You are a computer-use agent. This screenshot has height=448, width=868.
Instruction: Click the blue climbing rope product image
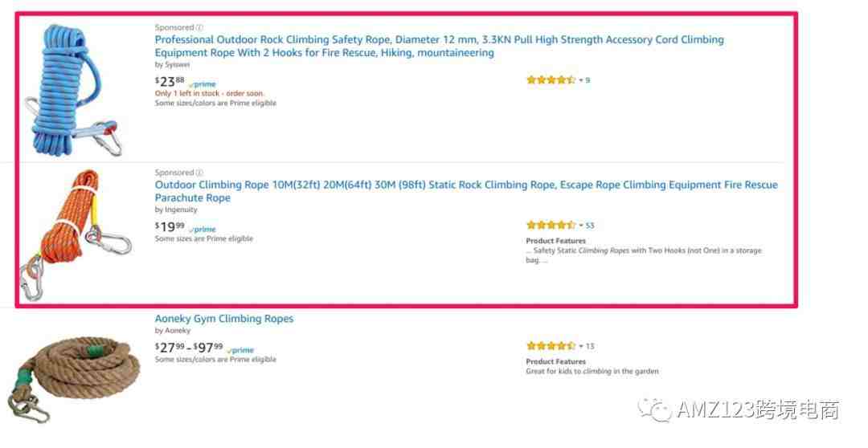(72, 90)
